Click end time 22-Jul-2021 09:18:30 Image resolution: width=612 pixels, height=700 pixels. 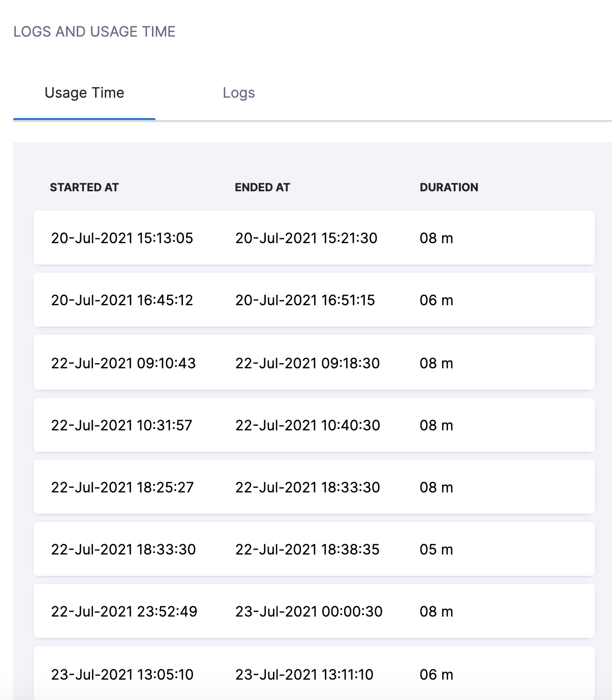(307, 363)
